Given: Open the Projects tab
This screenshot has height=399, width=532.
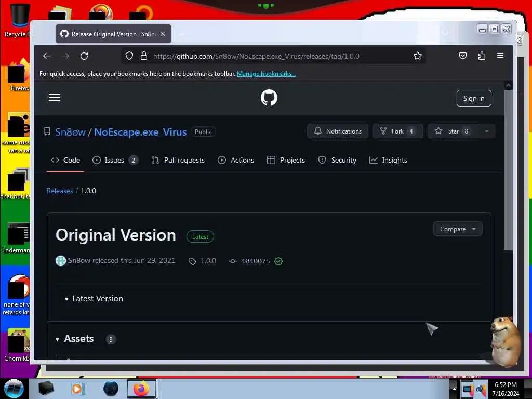Looking at the screenshot, I should [x=286, y=160].
